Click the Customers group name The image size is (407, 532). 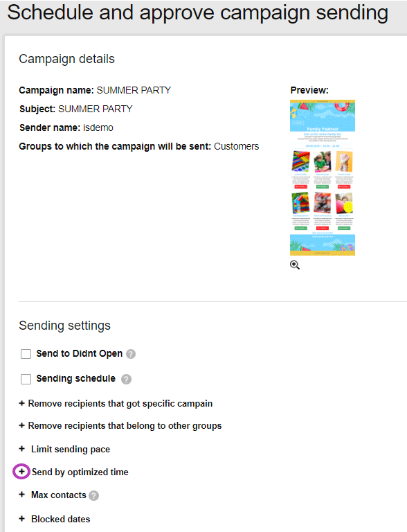[x=237, y=146]
